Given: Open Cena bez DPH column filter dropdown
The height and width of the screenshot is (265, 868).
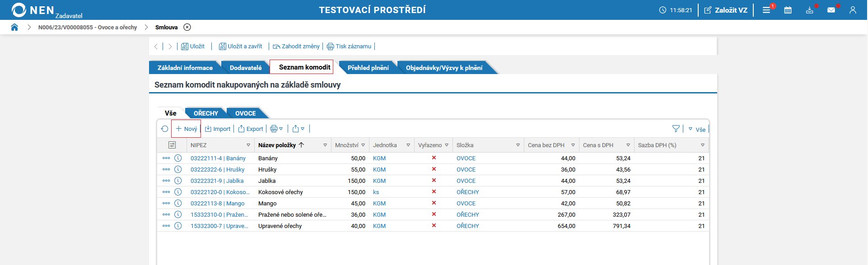Looking at the screenshot, I should point(573,145).
